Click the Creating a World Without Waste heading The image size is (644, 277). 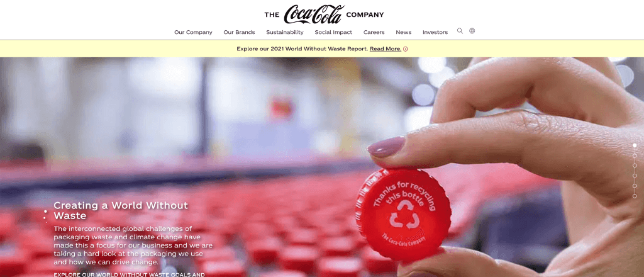click(121, 210)
